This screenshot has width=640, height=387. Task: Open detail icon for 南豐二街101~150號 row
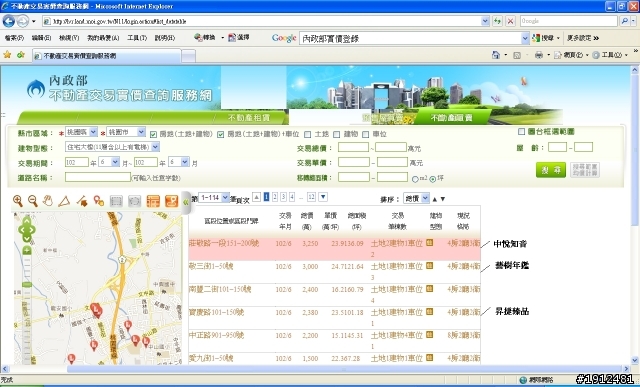pos(429,289)
